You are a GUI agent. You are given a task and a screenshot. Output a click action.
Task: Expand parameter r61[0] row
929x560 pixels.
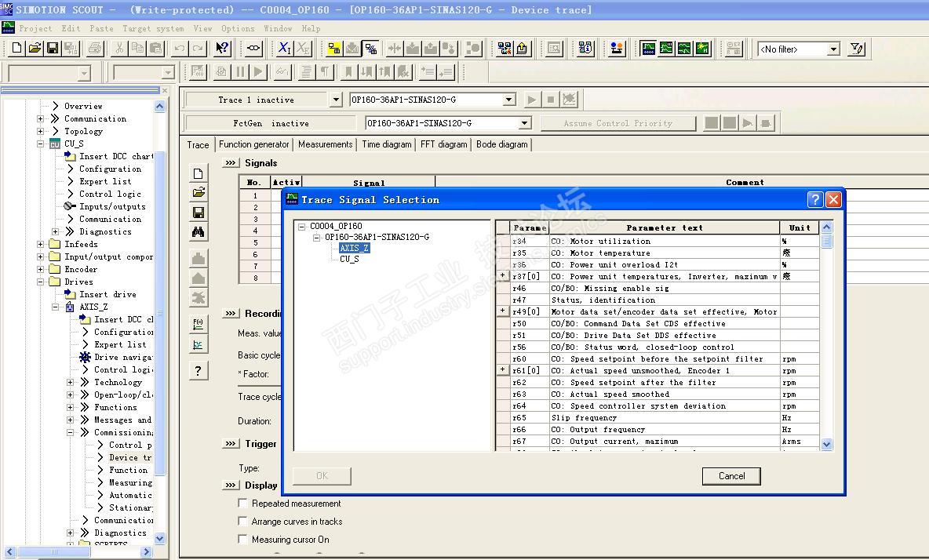click(x=502, y=370)
